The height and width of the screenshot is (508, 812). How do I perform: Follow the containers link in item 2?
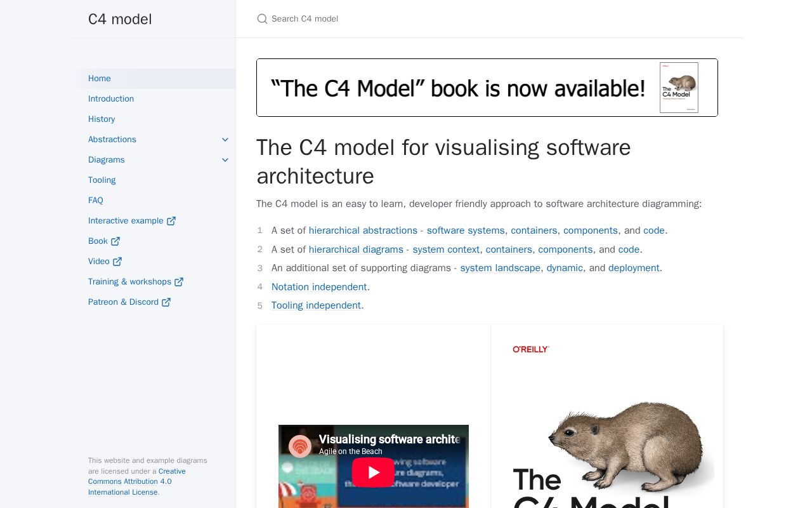pyautogui.click(x=509, y=250)
